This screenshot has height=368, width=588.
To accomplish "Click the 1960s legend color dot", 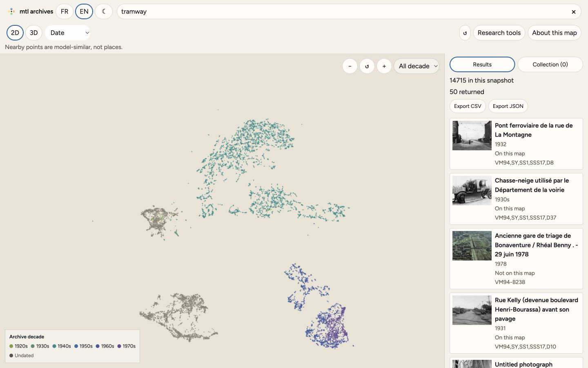I will [98, 346].
